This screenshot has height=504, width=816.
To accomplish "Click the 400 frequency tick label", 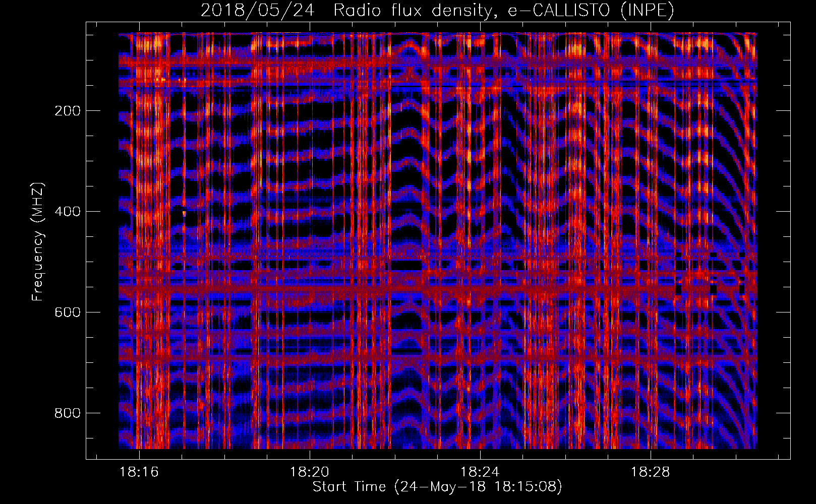I will pos(68,212).
